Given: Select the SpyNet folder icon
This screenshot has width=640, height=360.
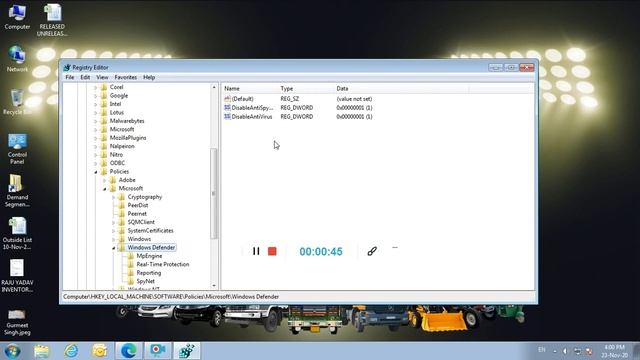Looking at the screenshot, I should 131,281.
